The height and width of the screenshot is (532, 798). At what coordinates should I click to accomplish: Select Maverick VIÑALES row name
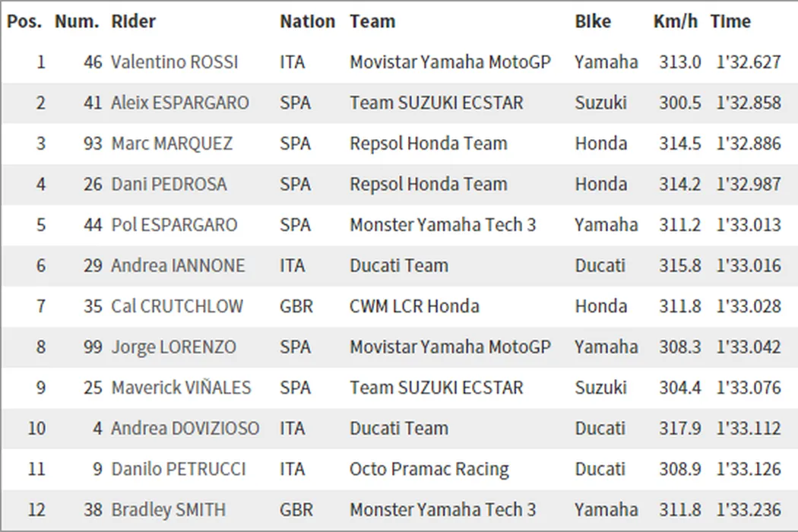[181, 388]
